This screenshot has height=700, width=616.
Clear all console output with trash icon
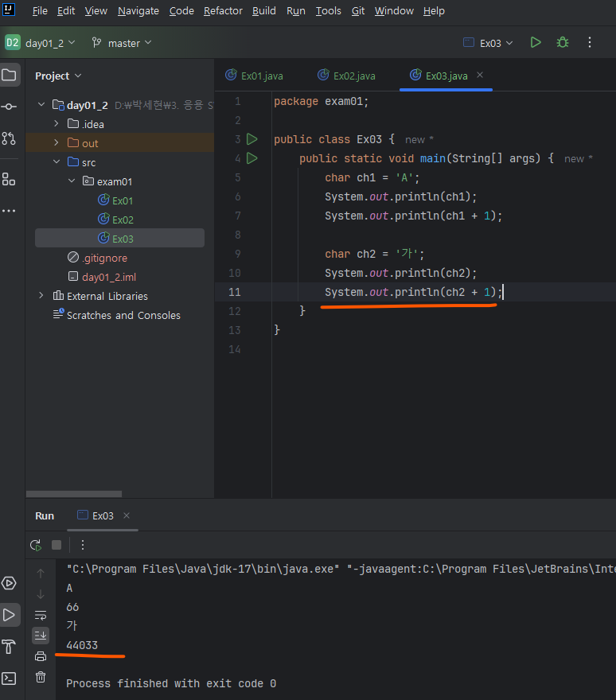pyautogui.click(x=41, y=677)
